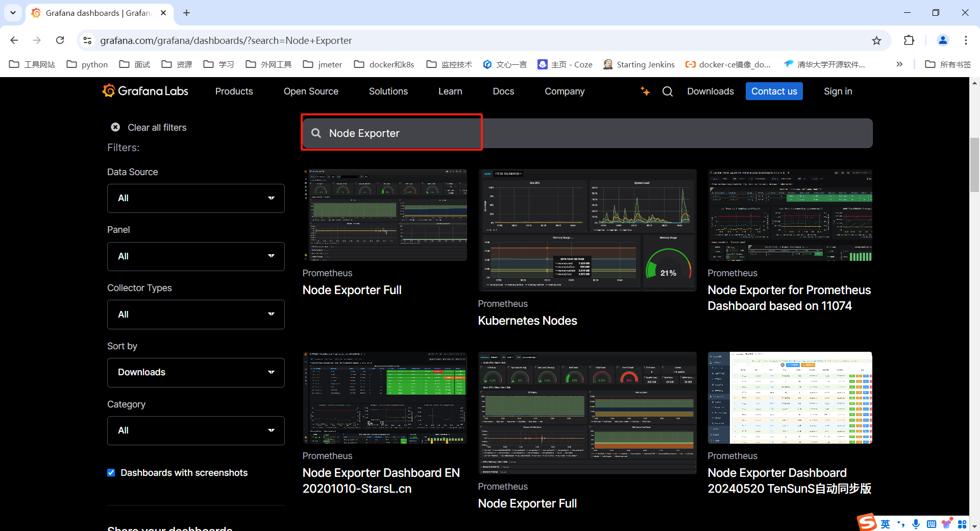Click the Node Exporter search input field
The height and width of the screenshot is (531, 980).
coord(587,133)
